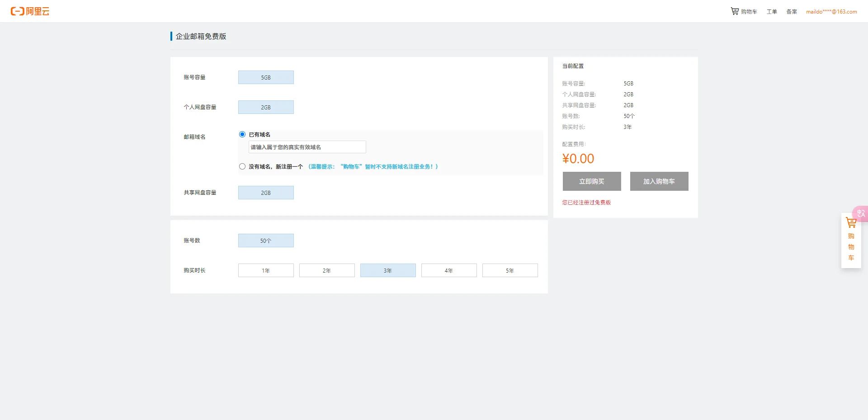Click the floating orange cart icon
Image resolution: width=868 pixels, height=420 pixels.
tap(851, 223)
